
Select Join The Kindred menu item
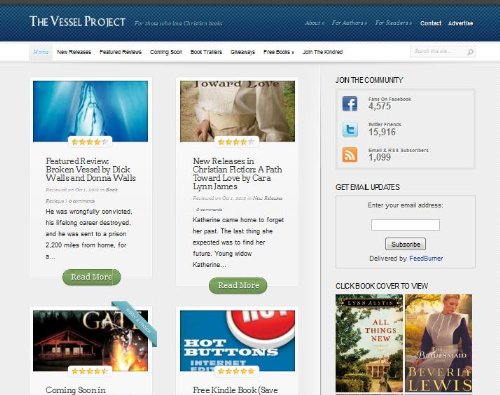coord(323,52)
